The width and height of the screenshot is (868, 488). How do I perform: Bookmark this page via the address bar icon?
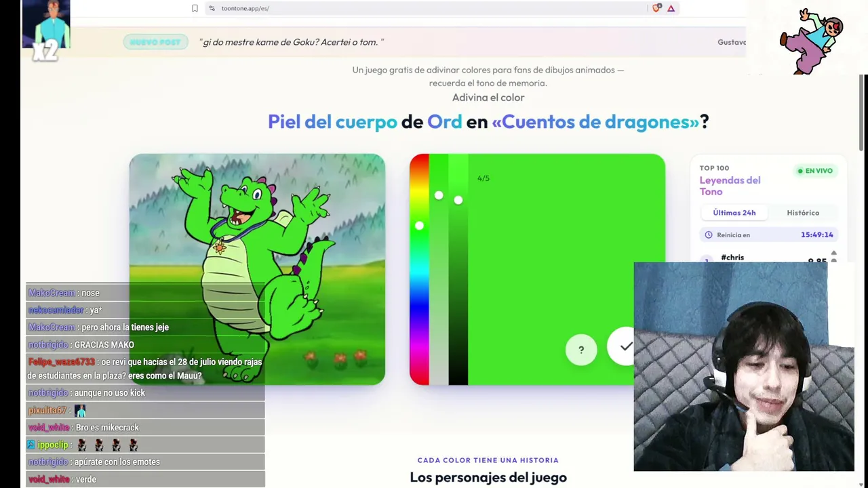click(x=195, y=8)
